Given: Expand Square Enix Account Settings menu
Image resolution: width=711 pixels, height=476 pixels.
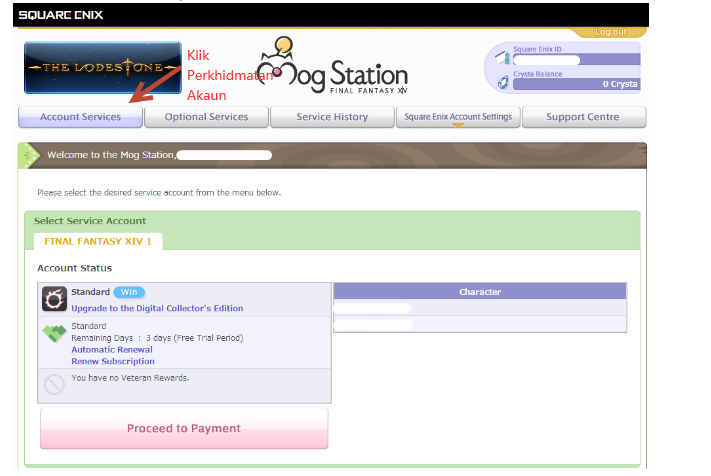Looking at the screenshot, I should point(458,117).
